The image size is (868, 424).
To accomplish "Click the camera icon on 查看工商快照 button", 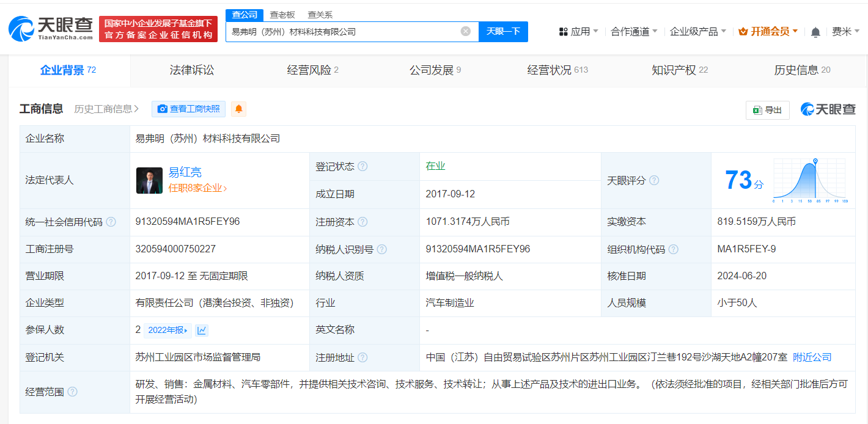I will [x=162, y=109].
